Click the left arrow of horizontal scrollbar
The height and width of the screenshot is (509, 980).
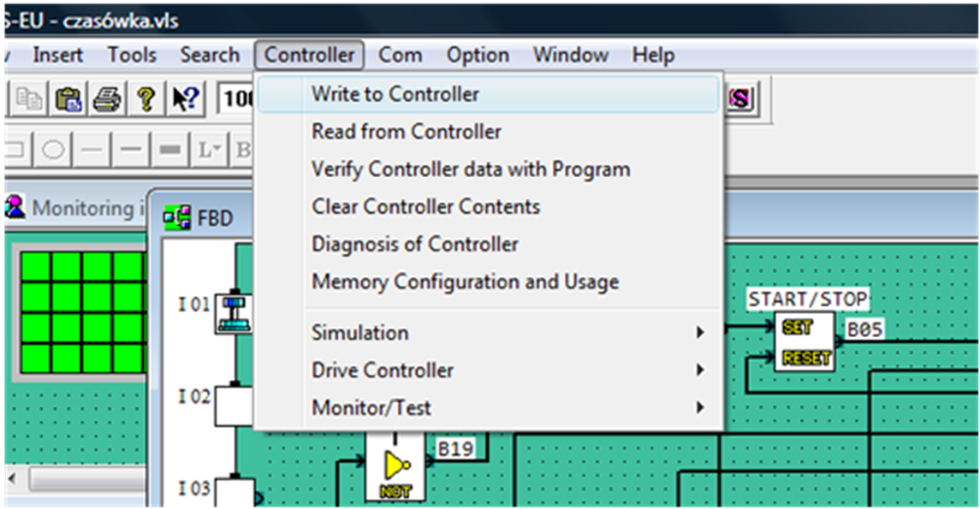[13, 480]
